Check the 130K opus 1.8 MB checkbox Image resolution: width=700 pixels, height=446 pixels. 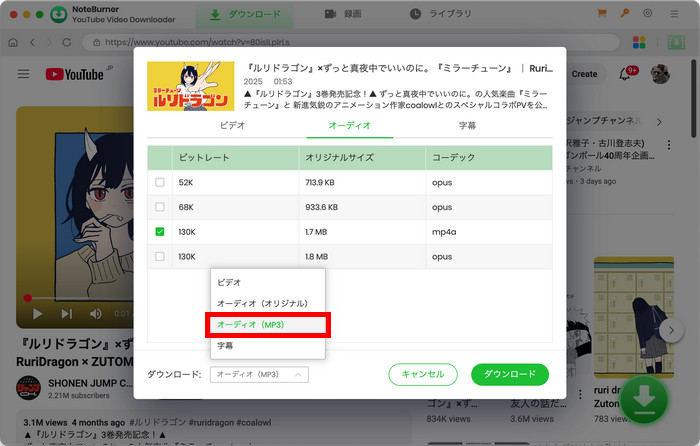[159, 256]
